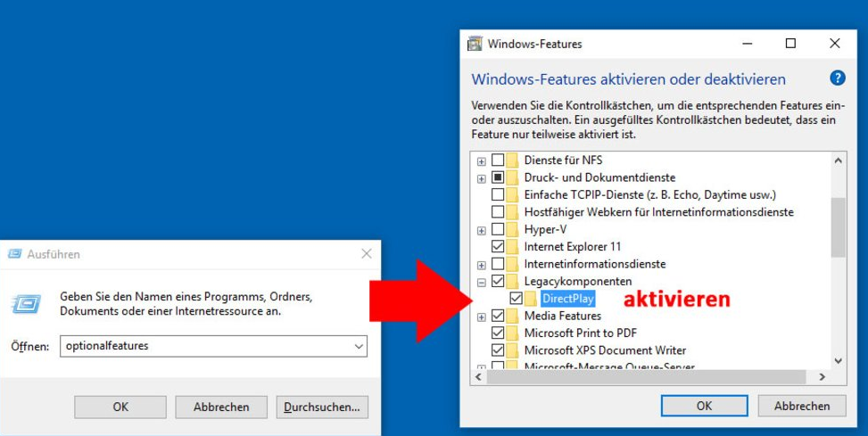The image size is (868, 436).
Task: Expand the Media Features node
Action: (x=482, y=317)
